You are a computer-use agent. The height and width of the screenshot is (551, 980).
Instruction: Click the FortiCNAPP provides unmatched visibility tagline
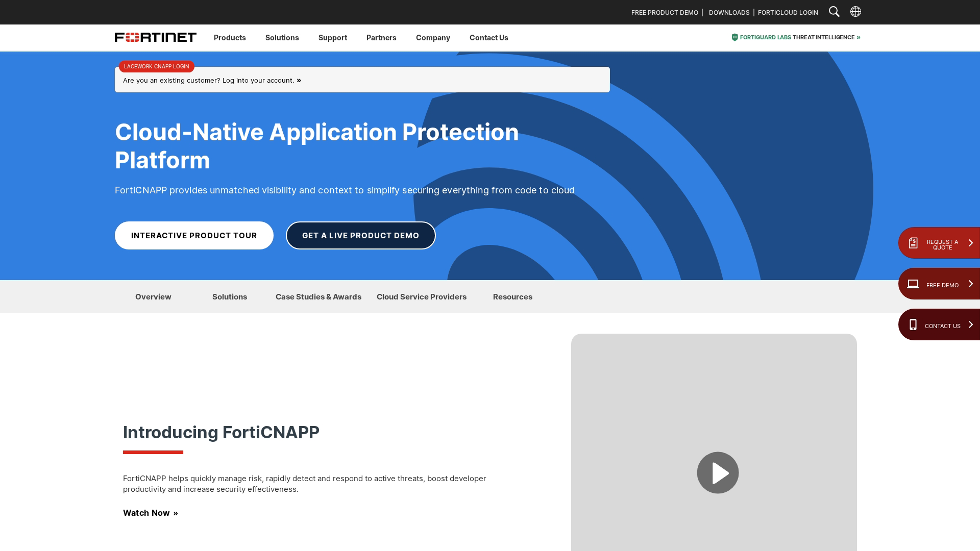click(345, 190)
